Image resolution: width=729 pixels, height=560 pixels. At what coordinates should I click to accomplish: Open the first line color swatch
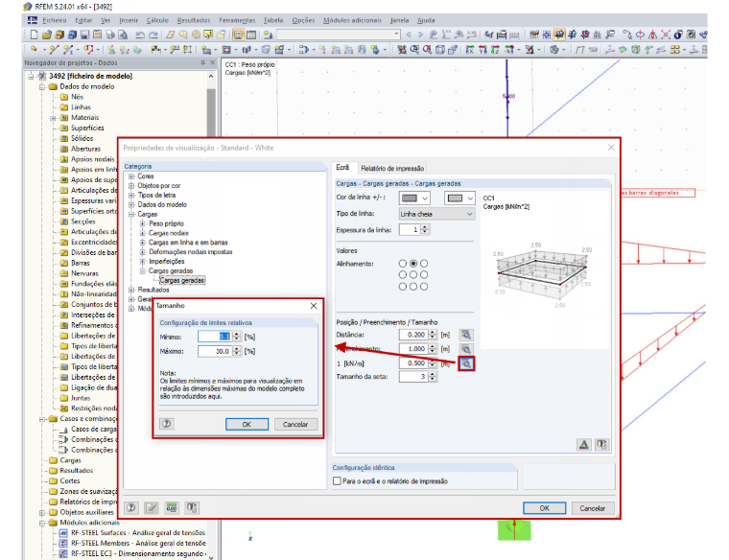pos(414,198)
